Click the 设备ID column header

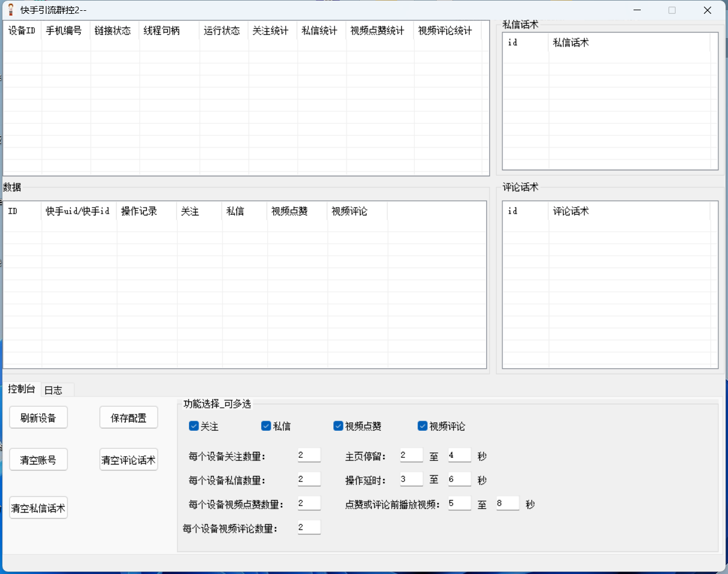coord(22,31)
